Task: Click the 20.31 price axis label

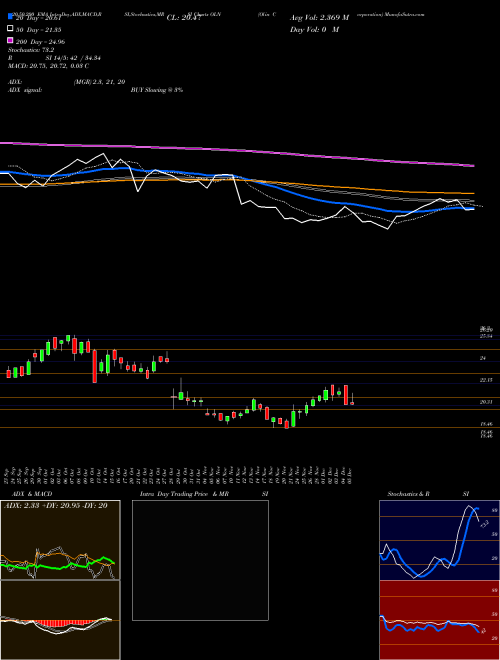Action: point(486,402)
